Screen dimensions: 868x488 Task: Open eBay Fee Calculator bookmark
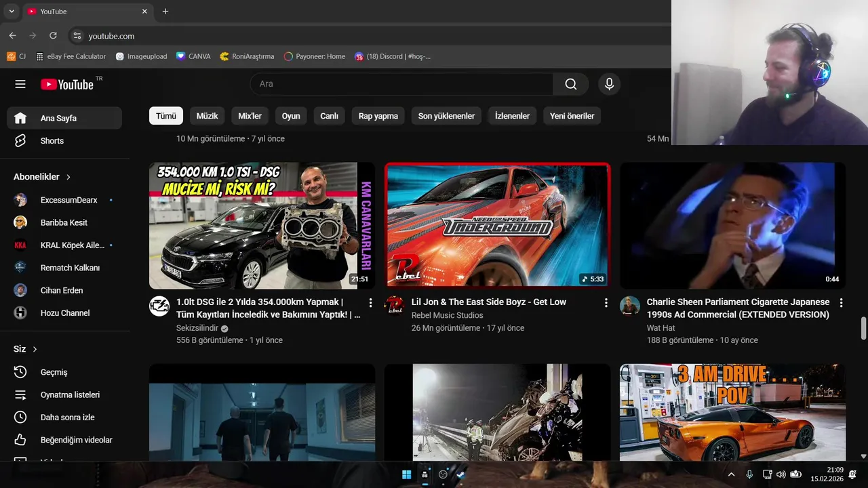(x=71, y=56)
